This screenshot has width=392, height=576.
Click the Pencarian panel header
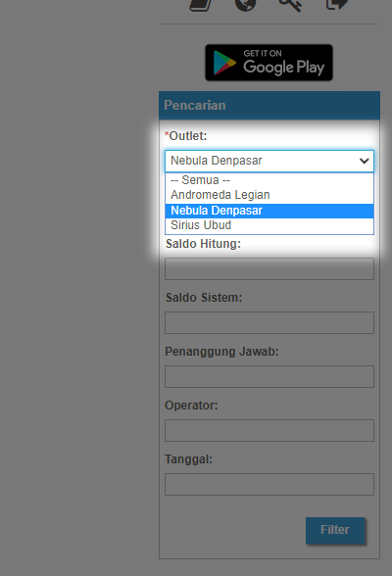[269, 106]
